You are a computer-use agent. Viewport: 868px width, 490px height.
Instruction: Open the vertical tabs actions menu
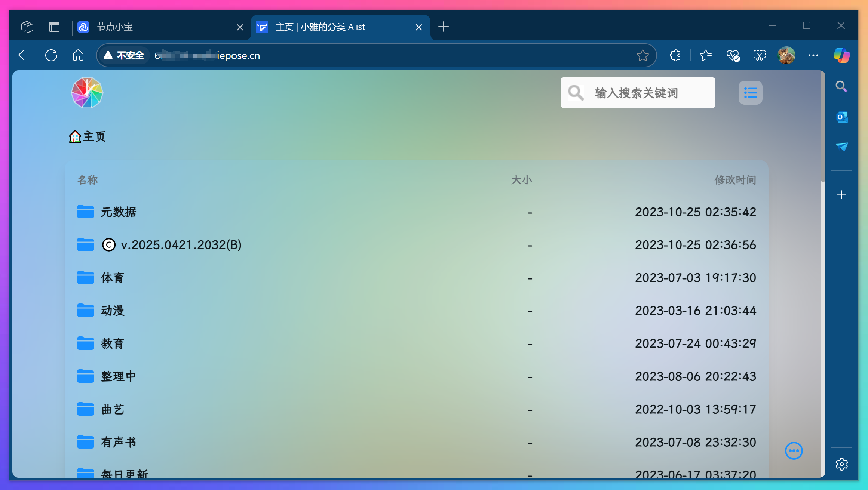coord(54,27)
